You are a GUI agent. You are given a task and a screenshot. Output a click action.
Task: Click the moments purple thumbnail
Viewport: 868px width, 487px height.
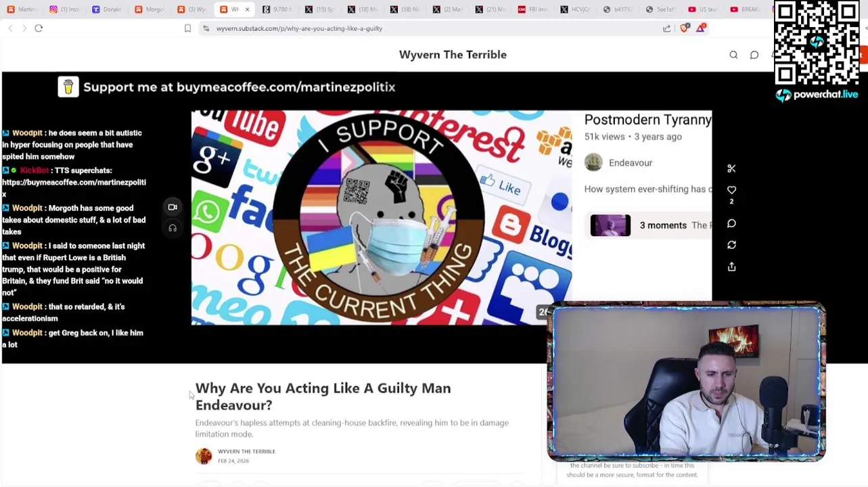[610, 225]
